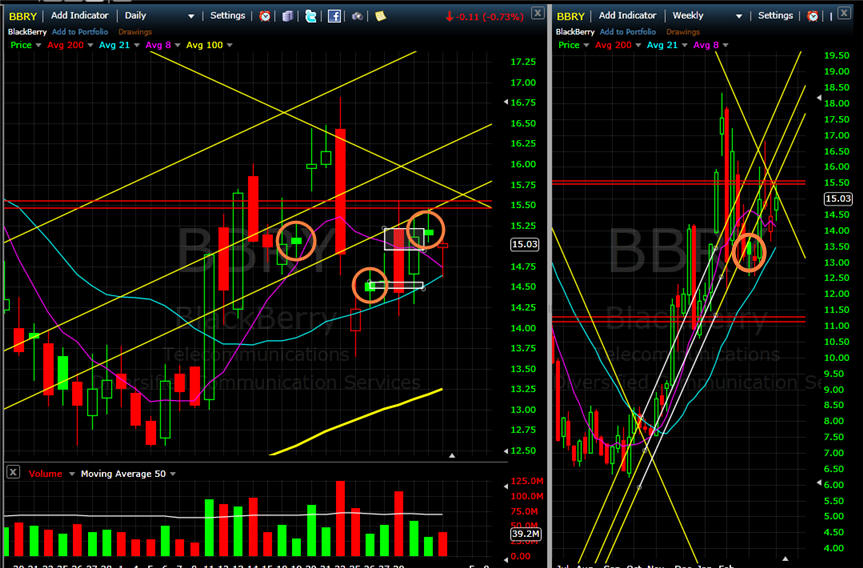
Task: Remove the Volume panel with its X icon
Action: [x=13, y=472]
